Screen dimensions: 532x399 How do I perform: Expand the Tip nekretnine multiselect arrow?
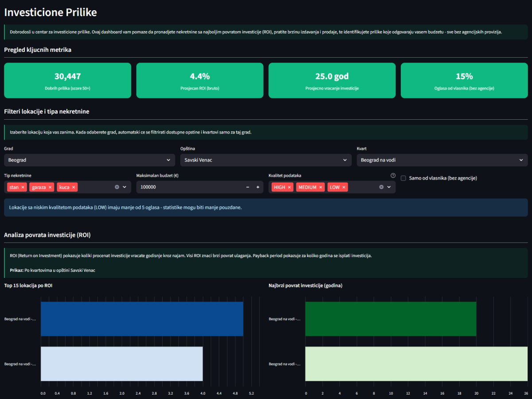coord(124,187)
